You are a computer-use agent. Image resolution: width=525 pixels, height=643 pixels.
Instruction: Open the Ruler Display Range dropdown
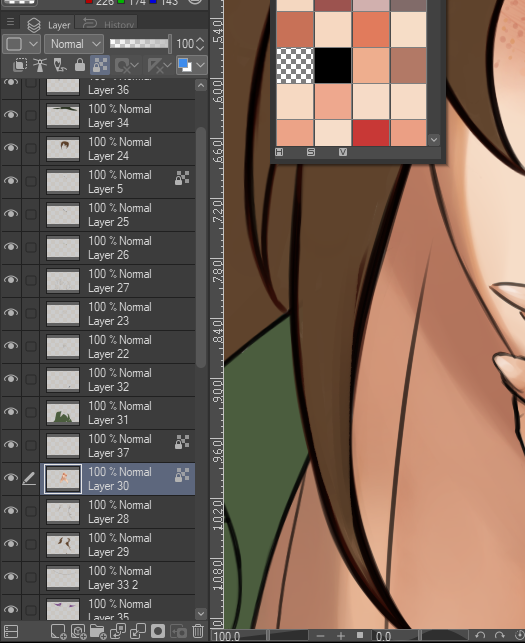tap(159, 65)
